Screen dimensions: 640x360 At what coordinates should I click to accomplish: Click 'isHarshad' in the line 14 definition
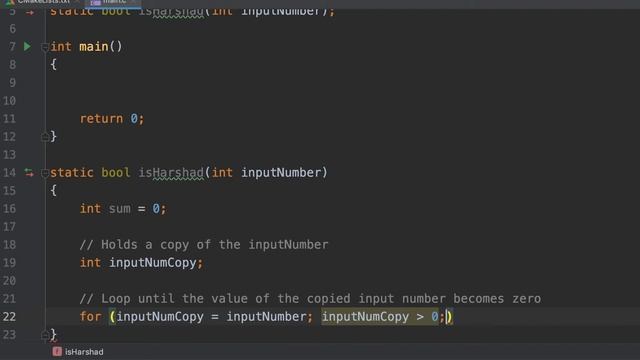pyautogui.click(x=171, y=173)
